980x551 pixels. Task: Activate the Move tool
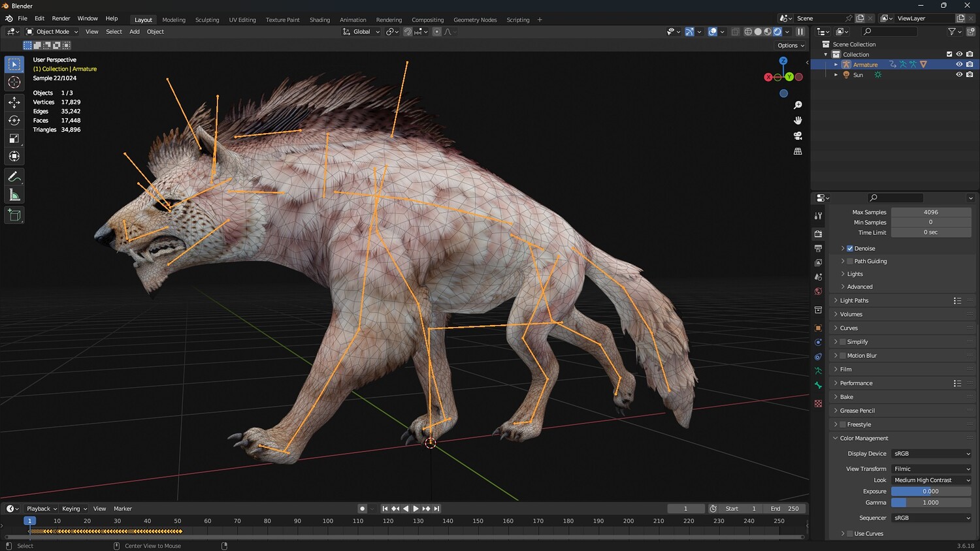click(14, 102)
